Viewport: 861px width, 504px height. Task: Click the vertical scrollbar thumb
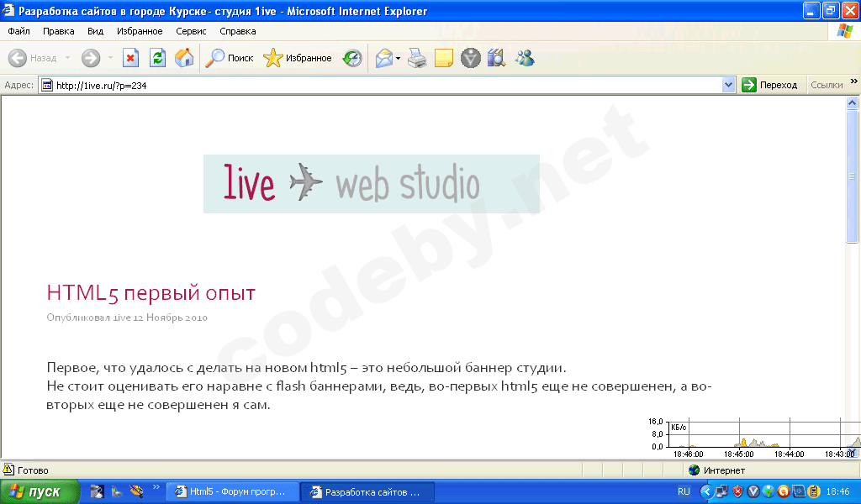pos(853,176)
